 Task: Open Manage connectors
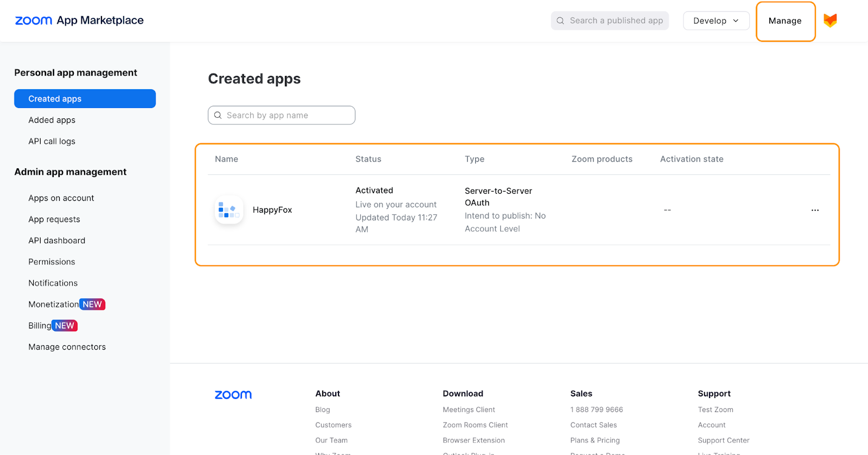pos(67,347)
